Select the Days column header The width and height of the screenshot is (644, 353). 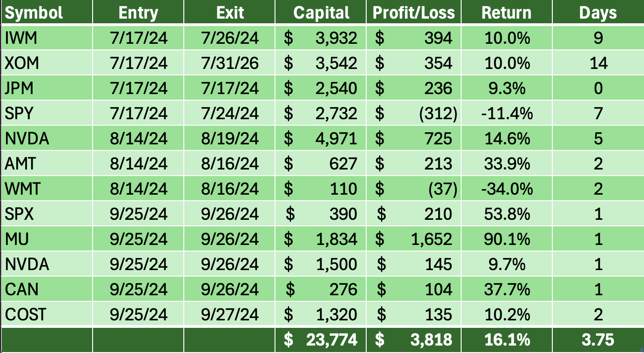pyautogui.click(x=598, y=13)
